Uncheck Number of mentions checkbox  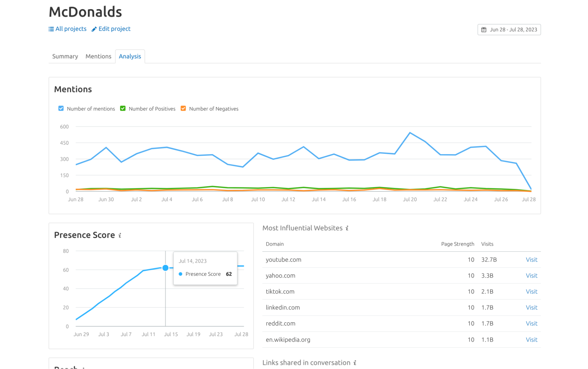click(61, 108)
